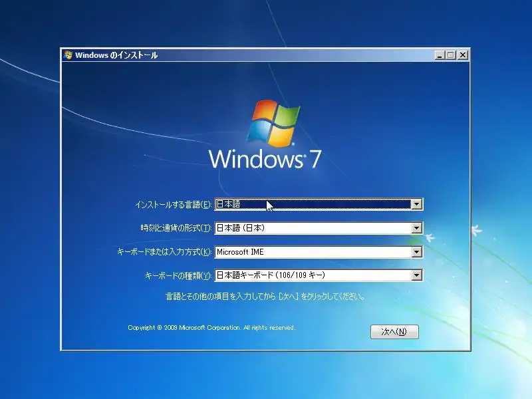Click the Windows のインストール title text
This screenshot has height=399, width=532.
point(116,55)
